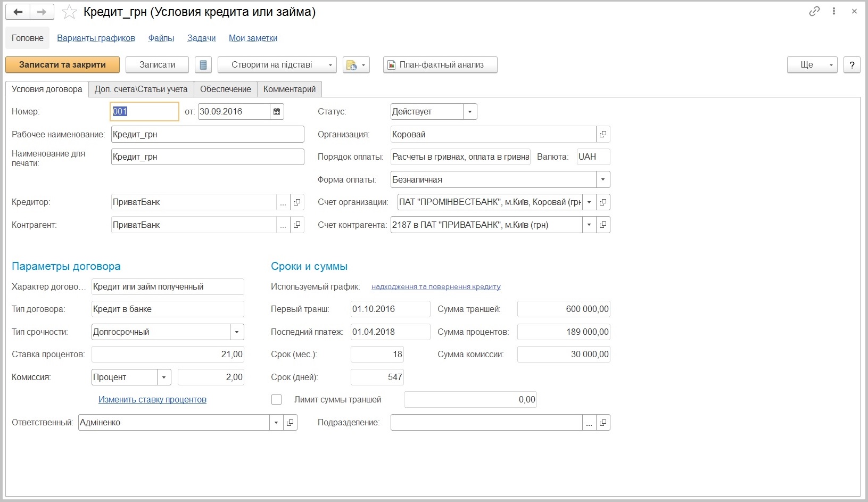This screenshot has width=868, height=502.
Task: Click the Сумма комиссии field
Action: tap(564, 355)
